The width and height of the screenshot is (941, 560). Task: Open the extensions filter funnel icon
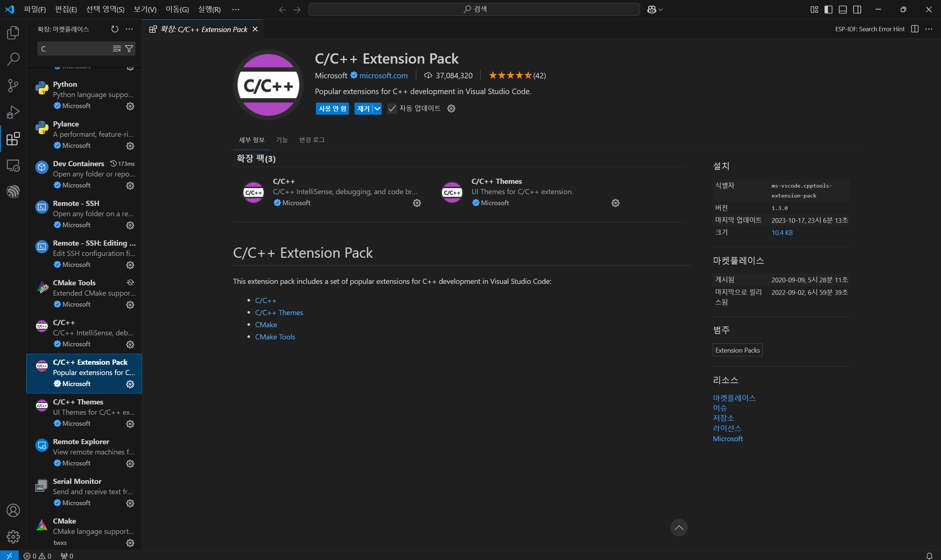(x=129, y=49)
